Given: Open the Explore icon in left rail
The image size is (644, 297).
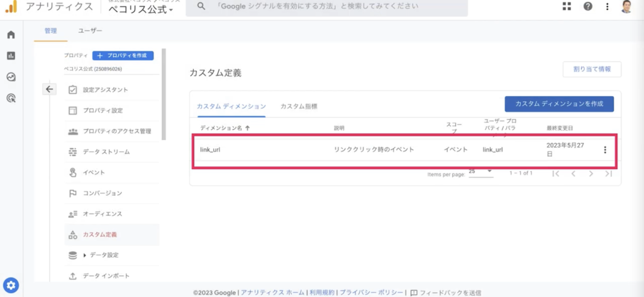Looking at the screenshot, I should [x=11, y=77].
